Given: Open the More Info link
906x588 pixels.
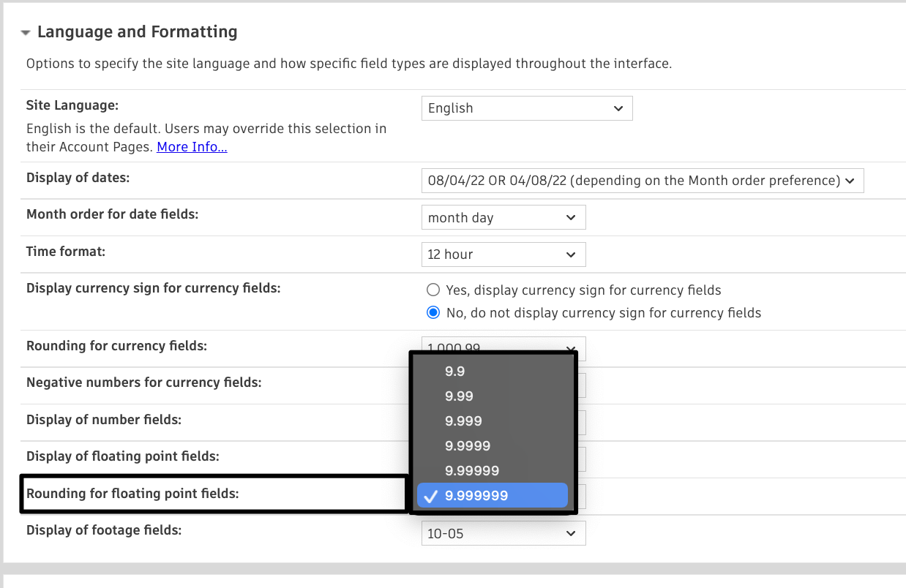Looking at the screenshot, I should tap(192, 147).
